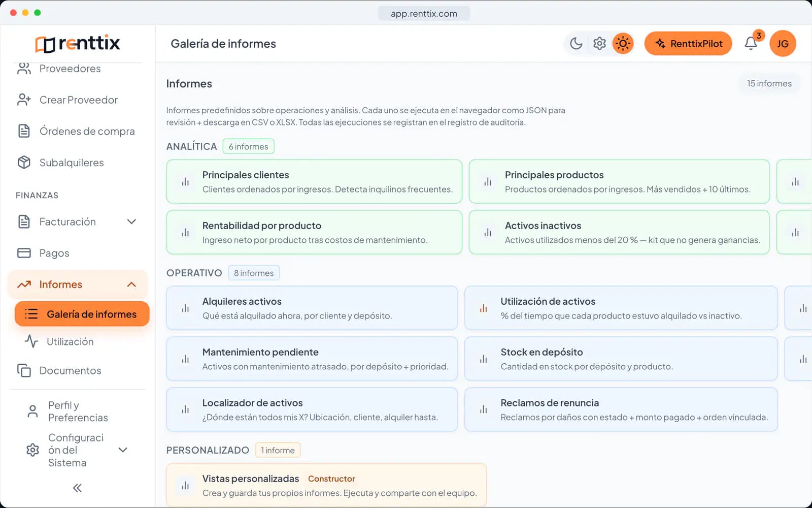
Task: Collapse the Informes submenu chevron
Action: coord(131,284)
